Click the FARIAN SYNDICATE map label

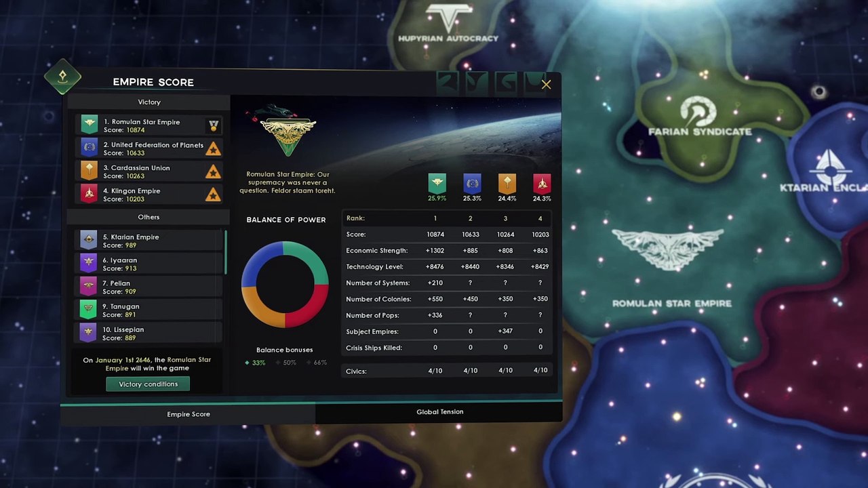(700, 131)
